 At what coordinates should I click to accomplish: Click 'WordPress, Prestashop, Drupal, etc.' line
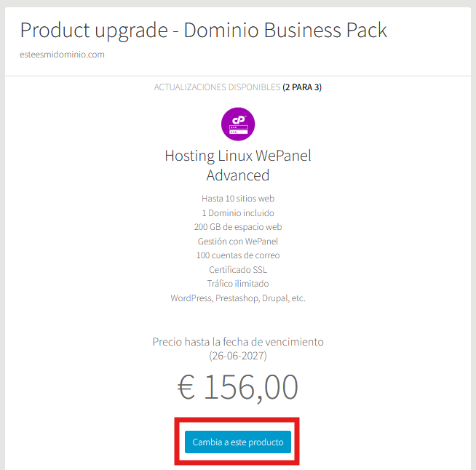pyautogui.click(x=238, y=298)
